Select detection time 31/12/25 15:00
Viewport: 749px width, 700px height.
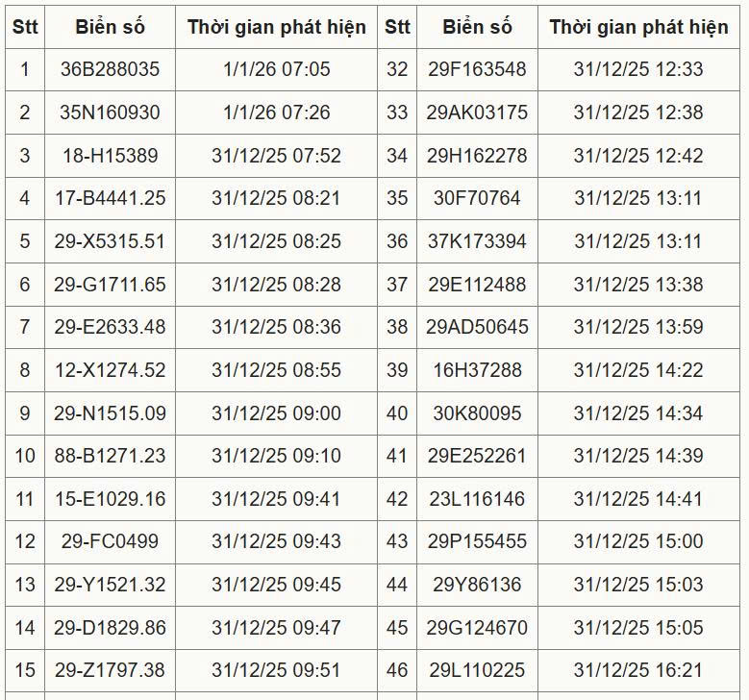pos(638,541)
